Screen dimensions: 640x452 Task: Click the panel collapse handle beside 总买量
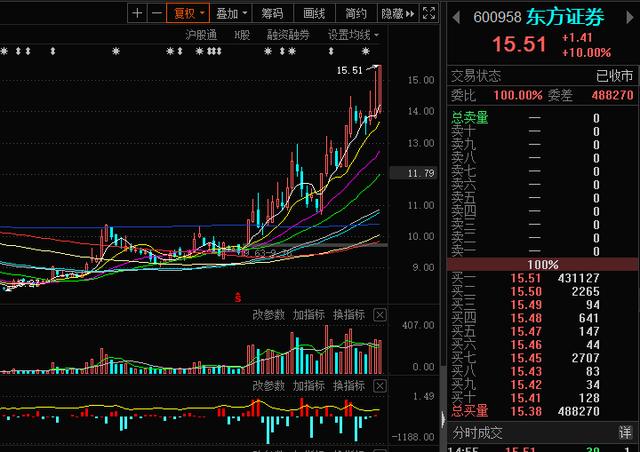coord(443,419)
